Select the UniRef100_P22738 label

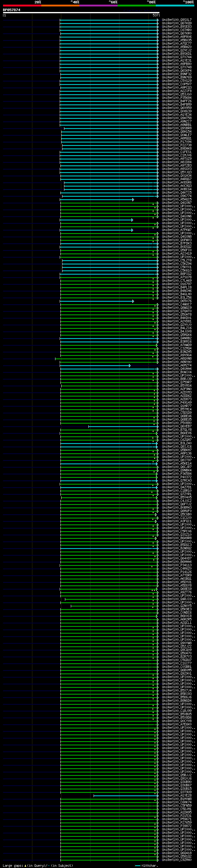177,145
